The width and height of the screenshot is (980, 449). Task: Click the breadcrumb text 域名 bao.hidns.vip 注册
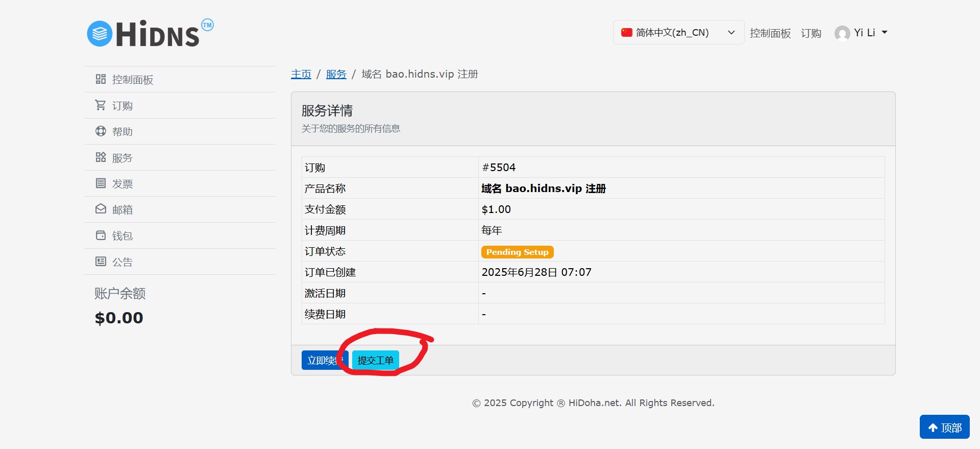[x=420, y=74]
